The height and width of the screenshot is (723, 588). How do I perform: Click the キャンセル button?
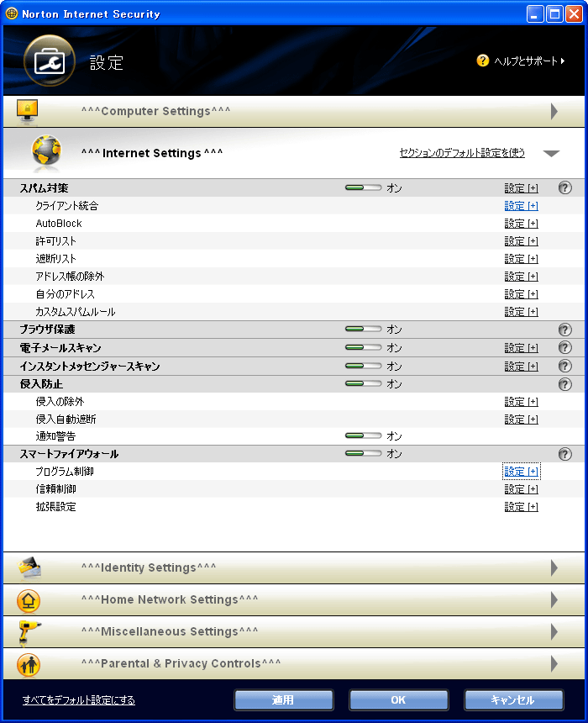pyautogui.click(x=513, y=700)
